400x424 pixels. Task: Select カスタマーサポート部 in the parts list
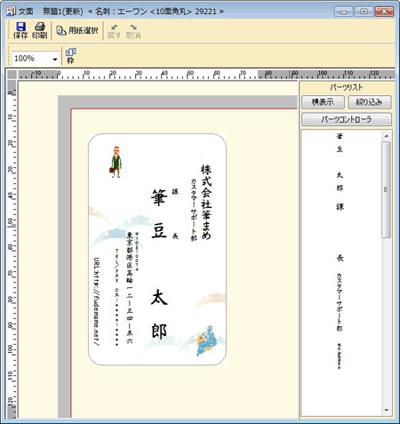click(339, 302)
